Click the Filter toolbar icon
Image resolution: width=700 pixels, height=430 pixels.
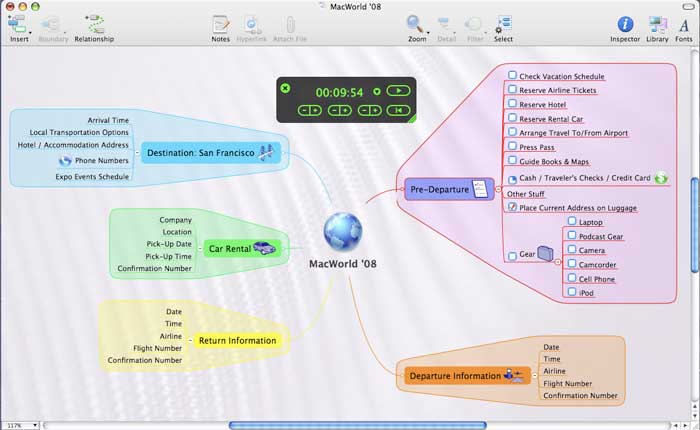pyautogui.click(x=474, y=24)
